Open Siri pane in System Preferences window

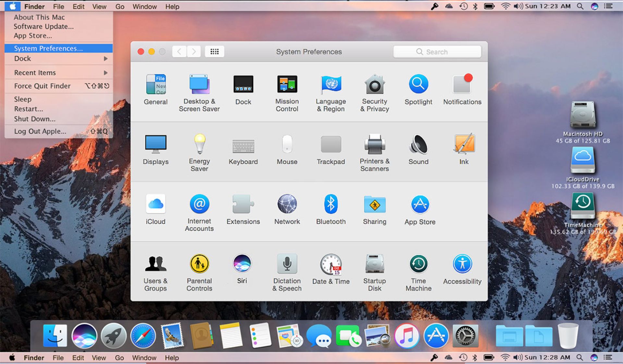coord(242,269)
